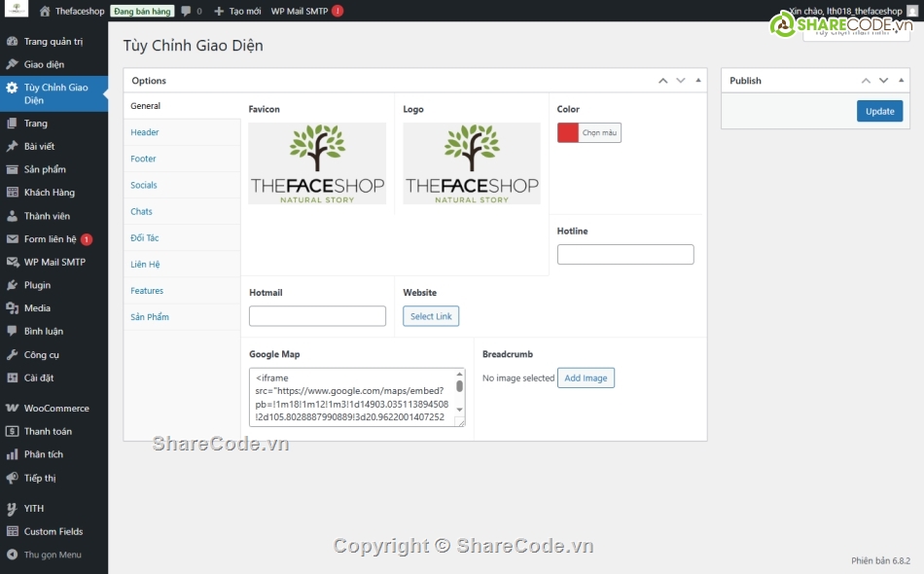Viewport: 924px width, 574px height.
Task: Click the Plugin plug icon
Action: 12,285
